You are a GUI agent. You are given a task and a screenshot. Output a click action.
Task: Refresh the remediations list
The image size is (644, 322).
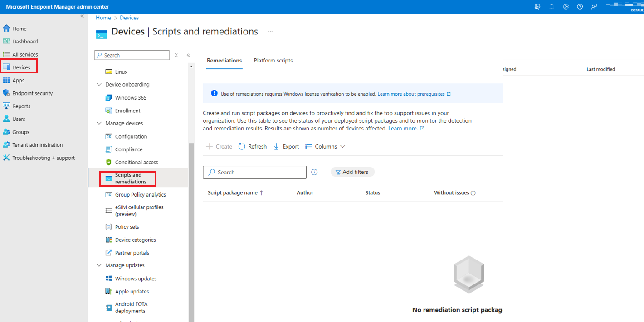click(253, 147)
